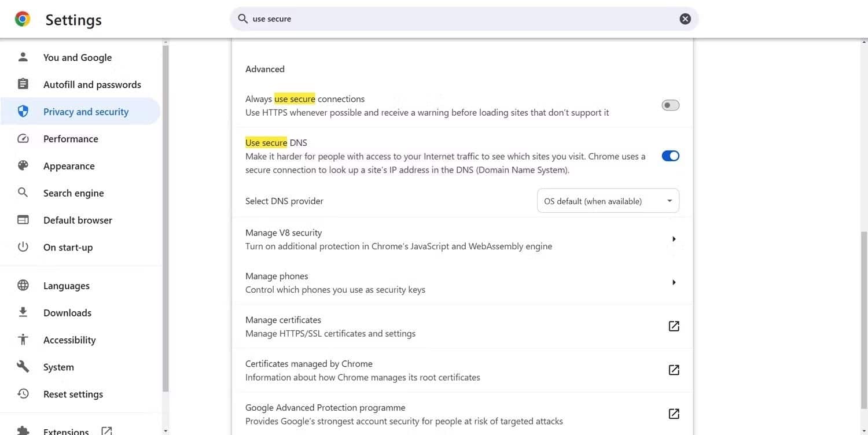Click the external link icon beside Extensions
This screenshot has height=435, width=868.
(x=106, y=431)
